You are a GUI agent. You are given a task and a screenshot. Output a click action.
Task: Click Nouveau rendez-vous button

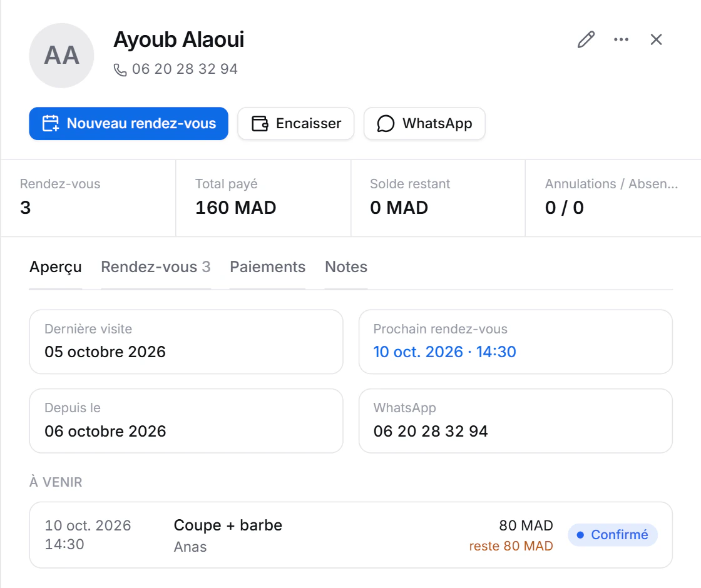[129, 123]
